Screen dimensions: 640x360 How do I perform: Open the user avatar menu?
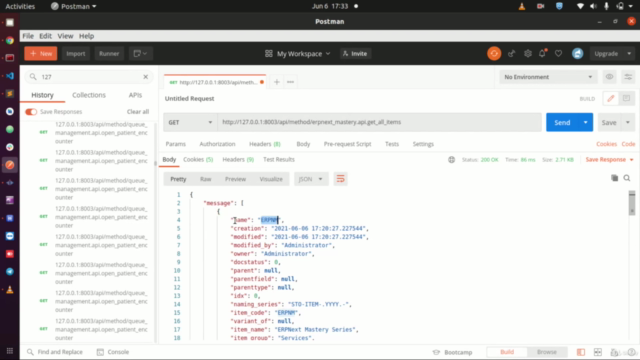pyautogui.click(x=577, y=53)
